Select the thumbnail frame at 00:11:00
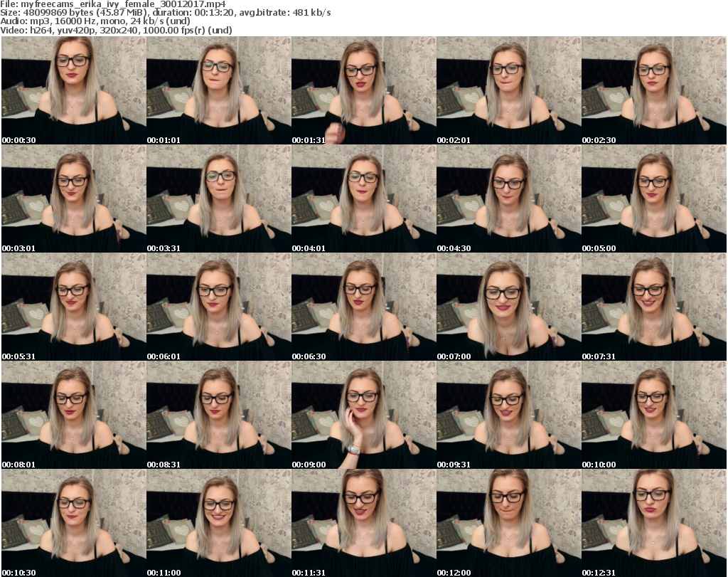 pos(219,523)
